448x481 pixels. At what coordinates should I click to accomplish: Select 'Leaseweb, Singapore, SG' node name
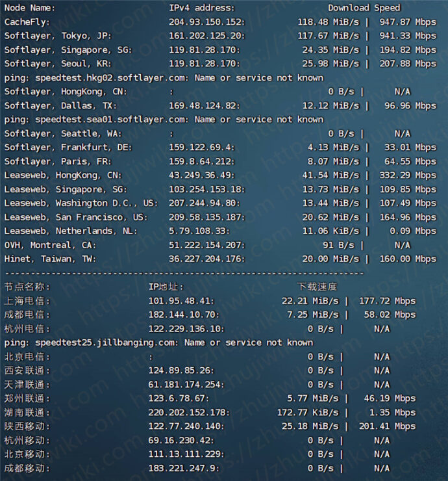pos(66,190)
